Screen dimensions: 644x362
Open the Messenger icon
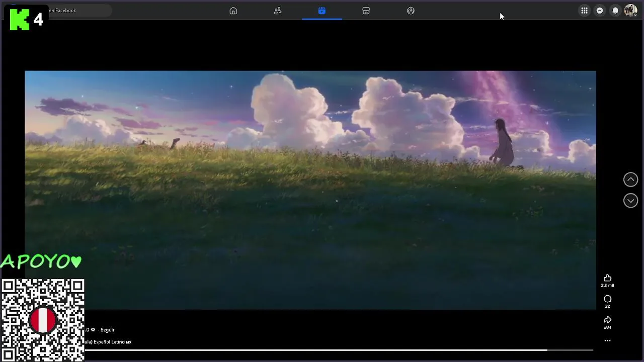pyautogui.click(x=600, y=11)
